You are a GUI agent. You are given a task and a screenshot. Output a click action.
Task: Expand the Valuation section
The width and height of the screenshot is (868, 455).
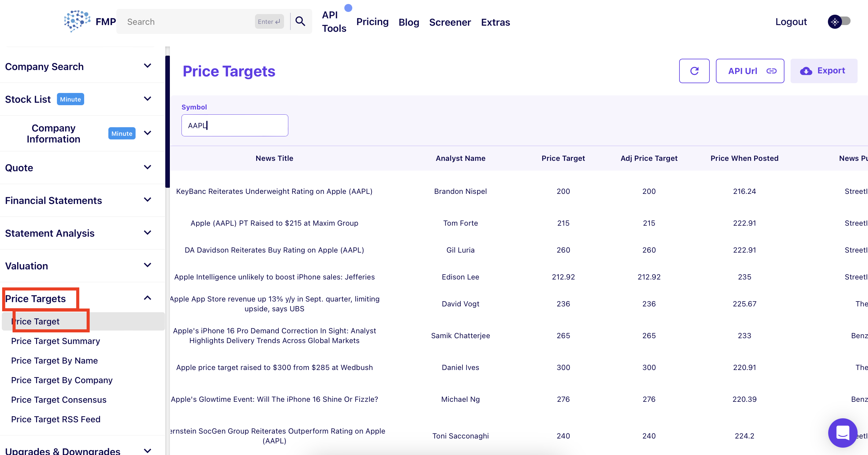(x=147, y=265)
